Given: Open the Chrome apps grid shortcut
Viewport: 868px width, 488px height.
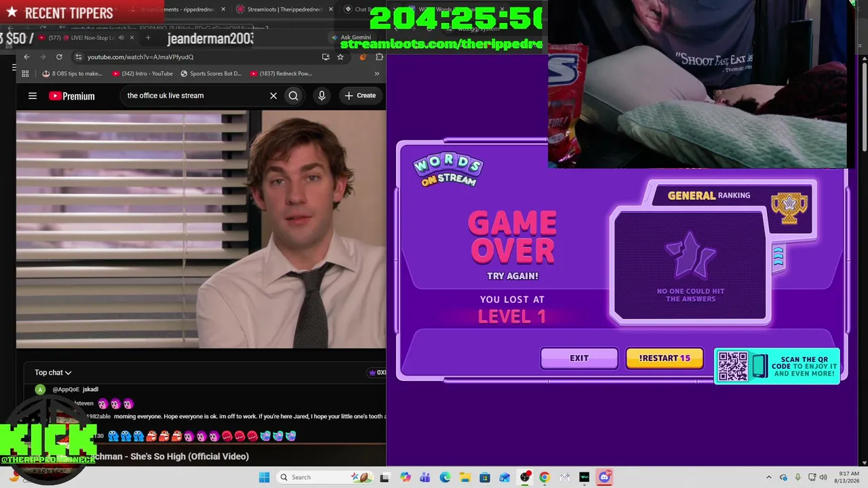Looking at the screenshot, I should point(25,73).
